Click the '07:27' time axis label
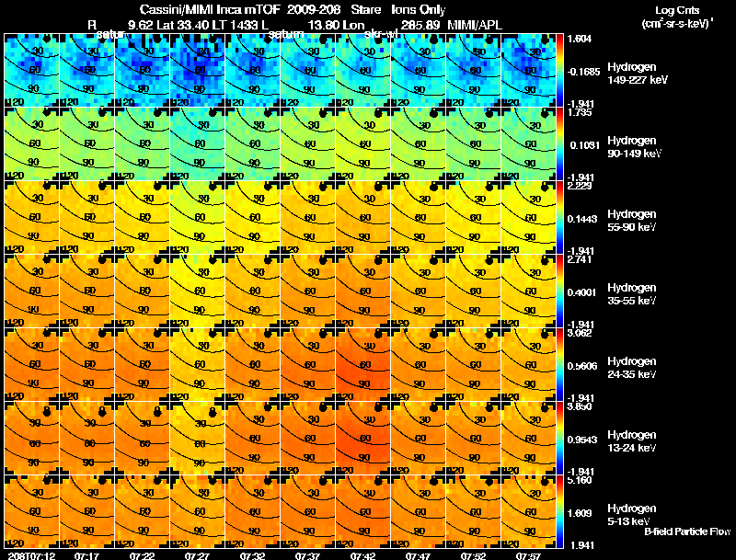The image size is (736, 560). (197, 555)
